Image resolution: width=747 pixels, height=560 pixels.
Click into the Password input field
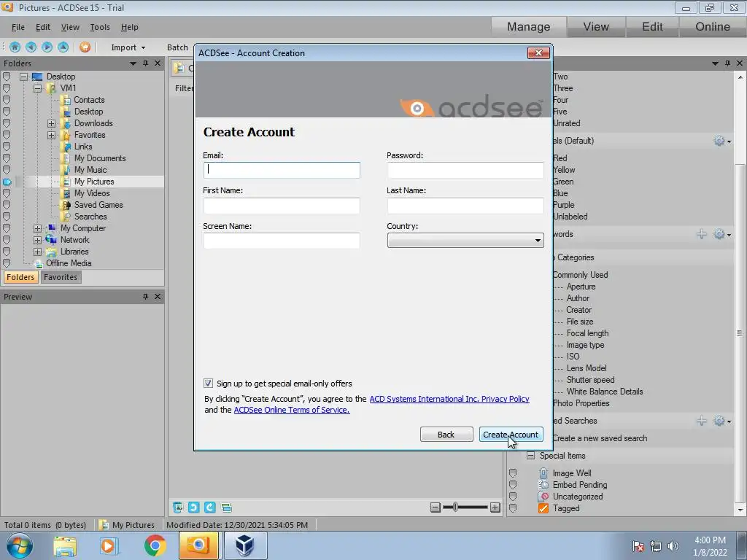point(465,170)
